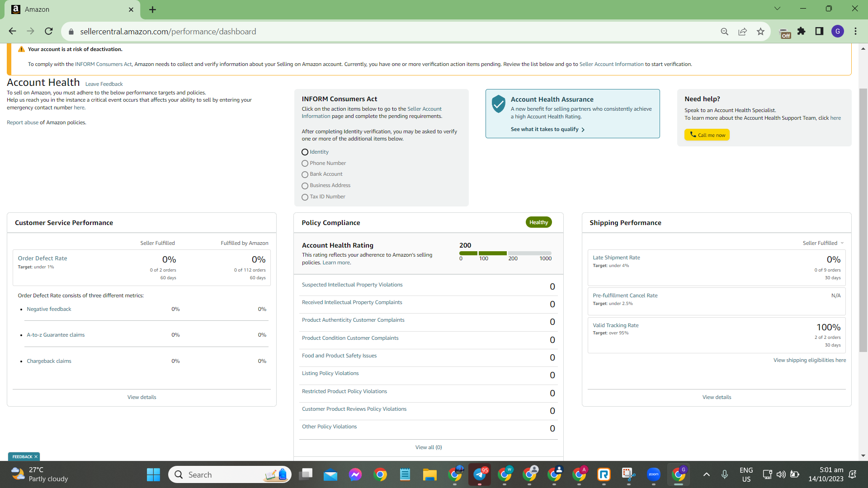Open the Order Defect Rate metric
Image resolution: width=868 pixels, height=488 pixels.
point(42,258)
